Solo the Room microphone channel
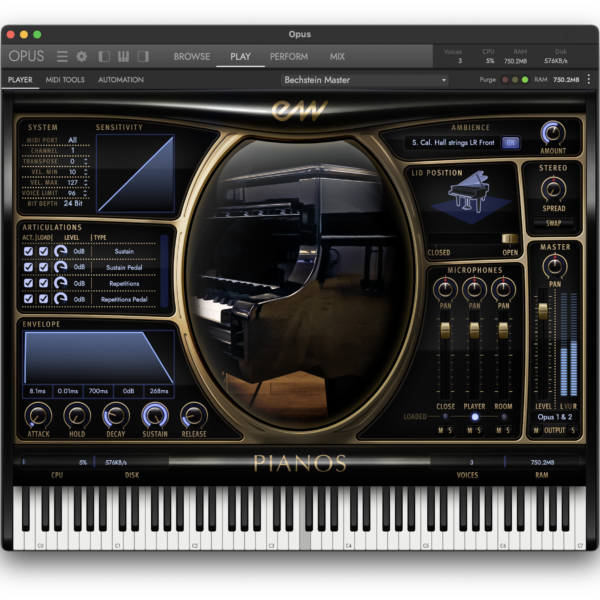 point(508,430)
